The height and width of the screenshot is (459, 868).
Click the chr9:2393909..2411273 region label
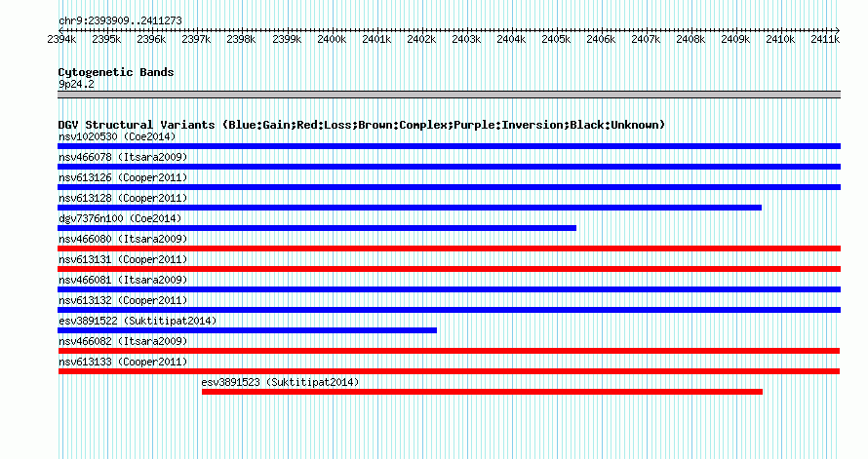[x=120, y=20]
